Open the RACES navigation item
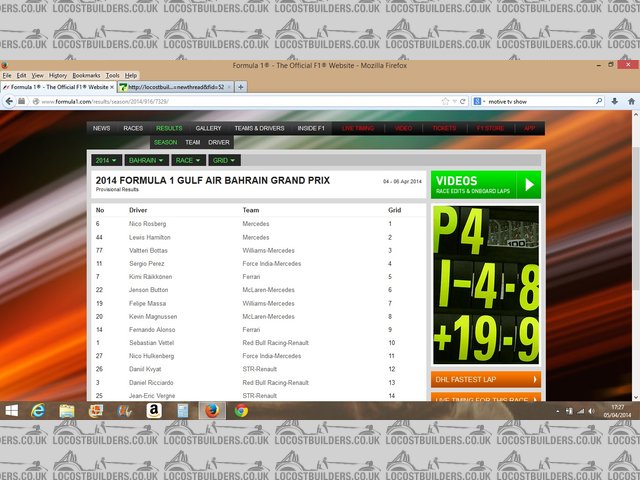640x480 pixels. [133, 128]
